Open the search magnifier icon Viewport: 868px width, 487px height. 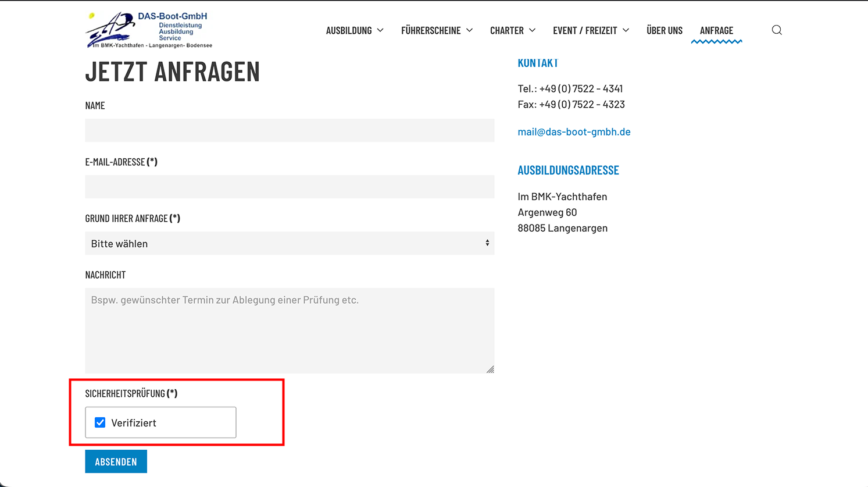777,30
